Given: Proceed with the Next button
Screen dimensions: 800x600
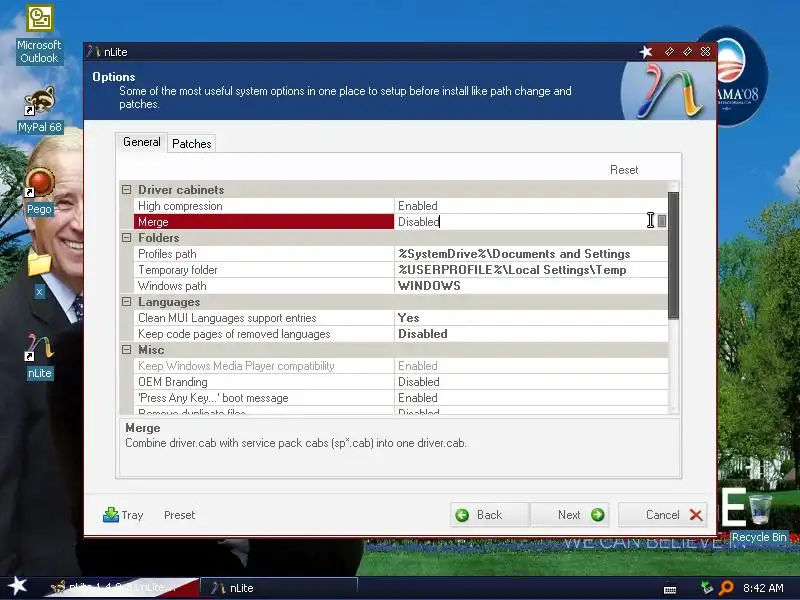Looking at the screenshot, I should point(569,515).
